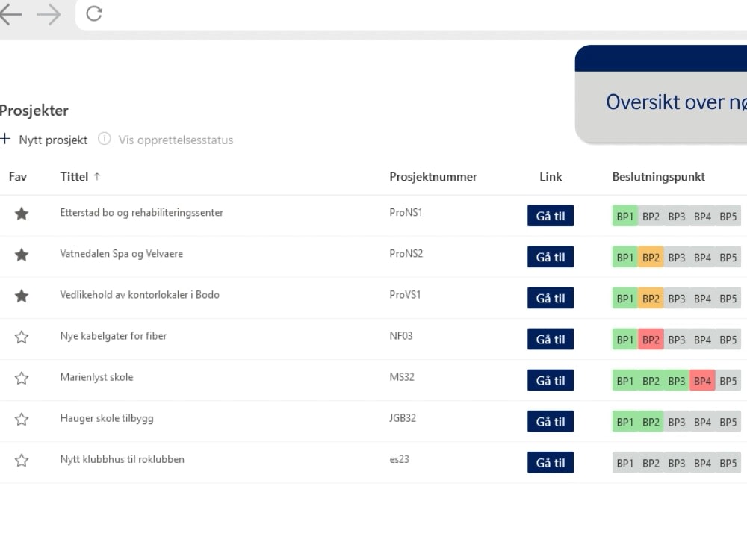Select the red BP2 badge for Nye kabelgater
The height and width of the screenshot is (560, 747).
pos(651,339)
